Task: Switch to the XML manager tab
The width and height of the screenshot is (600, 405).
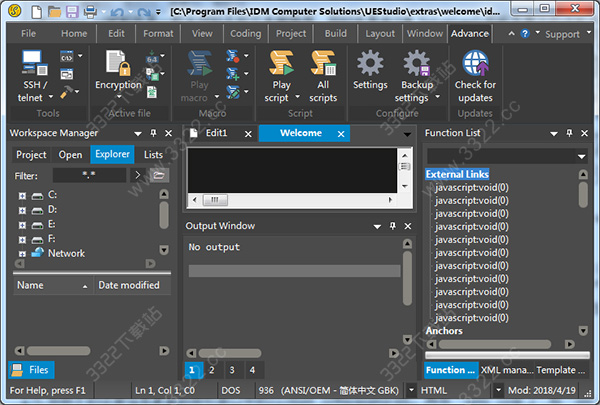Action: [507, 370]
